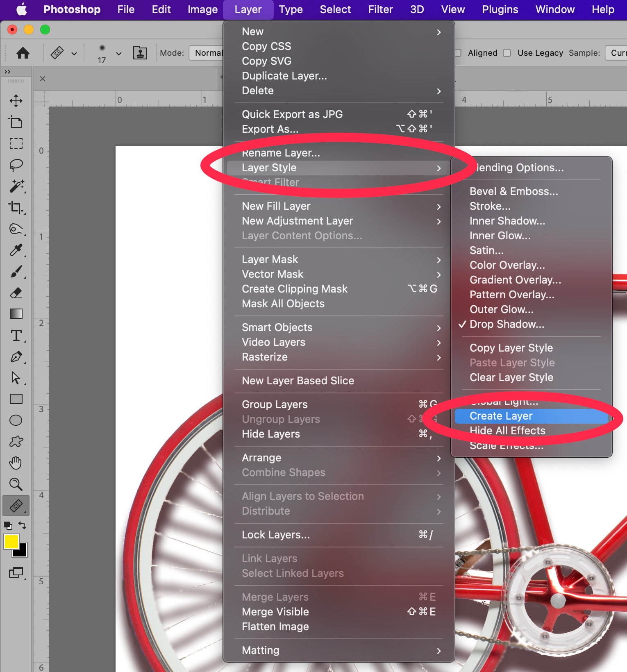Select the Magic Wand tool
This screenshot has width=627, height=672.
(16, 186)
